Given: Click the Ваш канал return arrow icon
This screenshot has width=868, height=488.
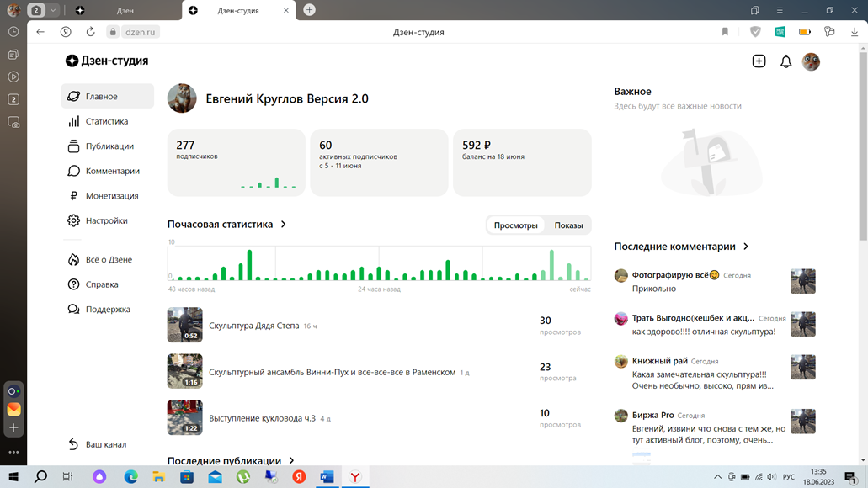Looking at the screenshot, I should (x=73, y=444).
